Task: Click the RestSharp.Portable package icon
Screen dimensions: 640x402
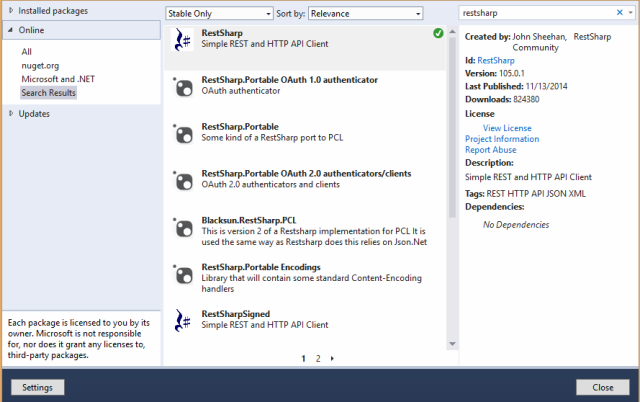Action: [x=183, y=134]
